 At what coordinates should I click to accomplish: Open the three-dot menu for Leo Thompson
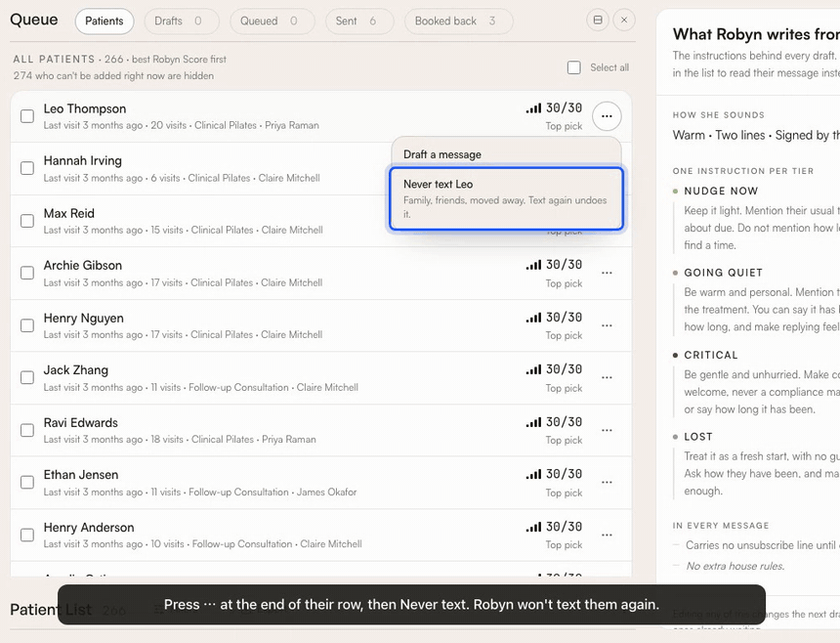click(607, 116)
